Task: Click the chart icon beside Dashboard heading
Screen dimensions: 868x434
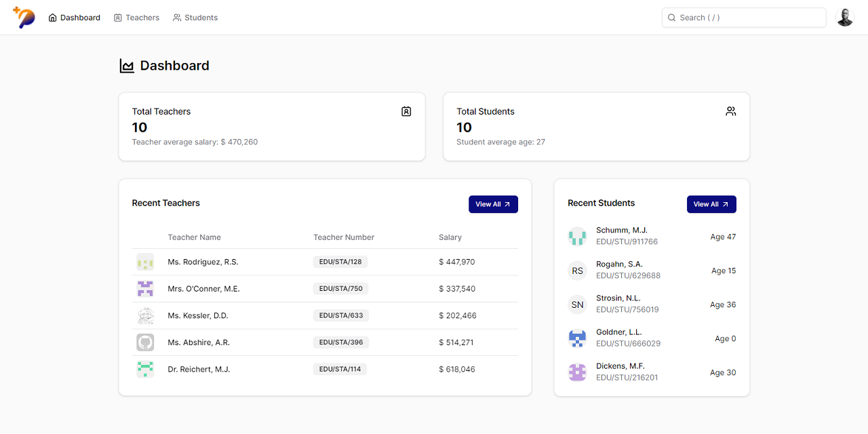Action: pos(127,66)
